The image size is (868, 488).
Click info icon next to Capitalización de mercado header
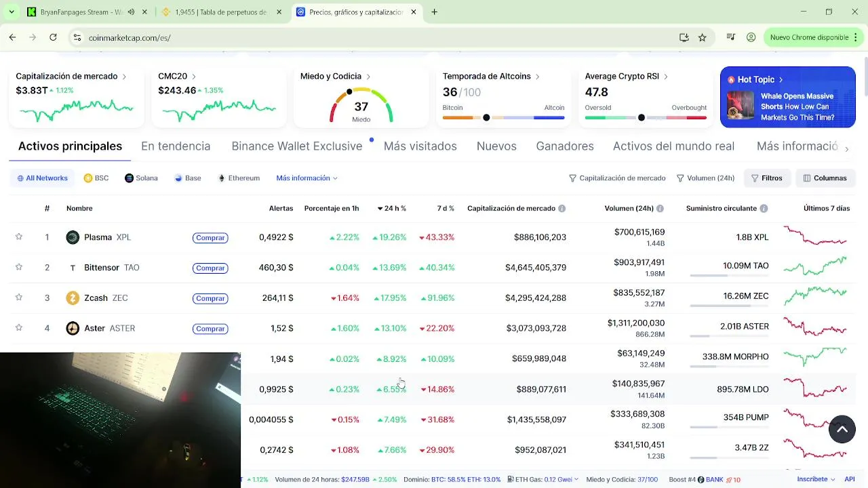pyautogui.click(x=562, y=209)
